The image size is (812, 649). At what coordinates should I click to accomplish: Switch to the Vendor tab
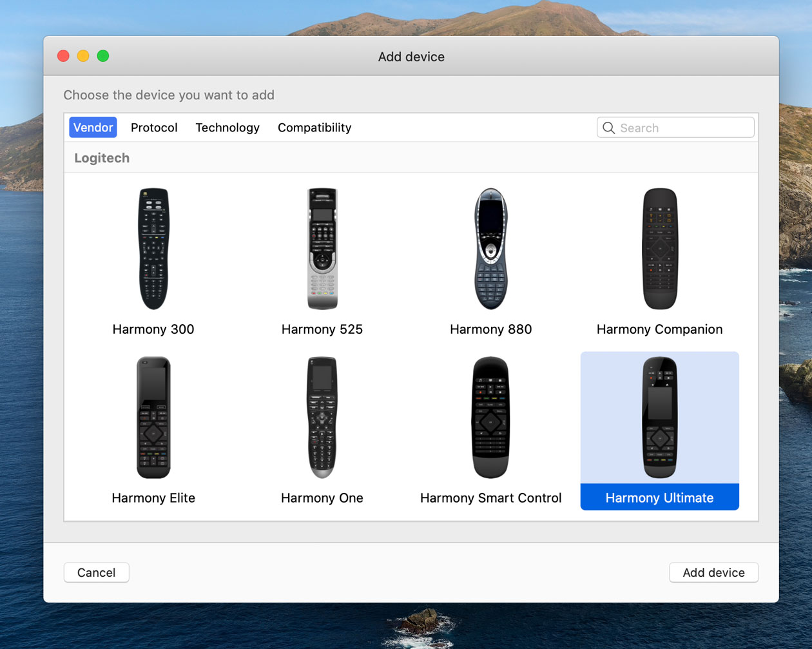click(93, 128)
